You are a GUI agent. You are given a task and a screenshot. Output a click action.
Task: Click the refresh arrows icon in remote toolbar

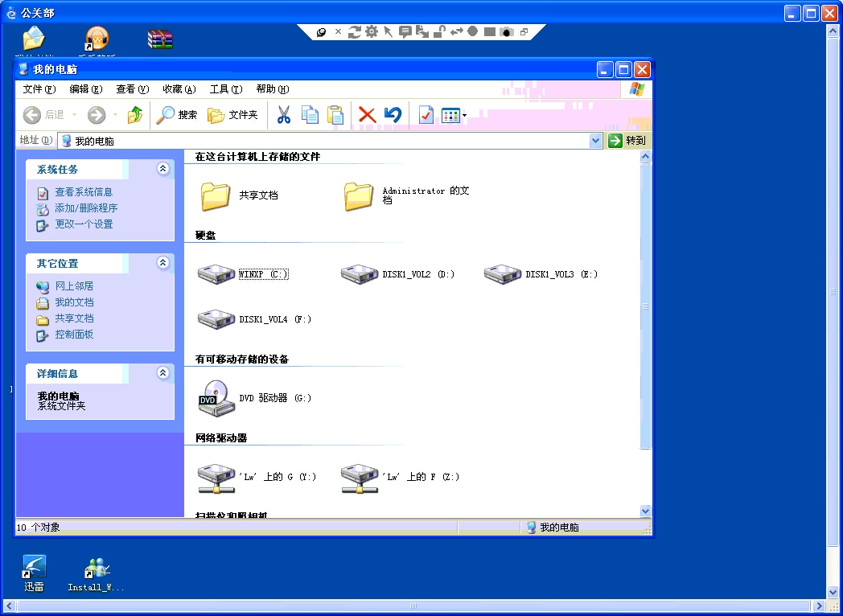coord(354,31)
